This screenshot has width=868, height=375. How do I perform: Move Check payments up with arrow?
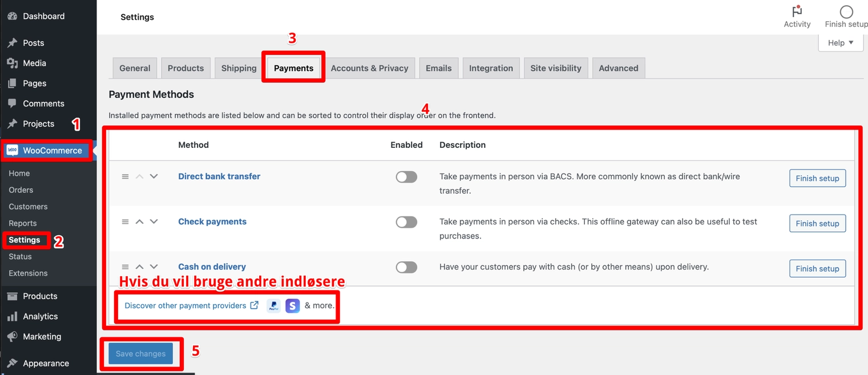pos(139,222)
